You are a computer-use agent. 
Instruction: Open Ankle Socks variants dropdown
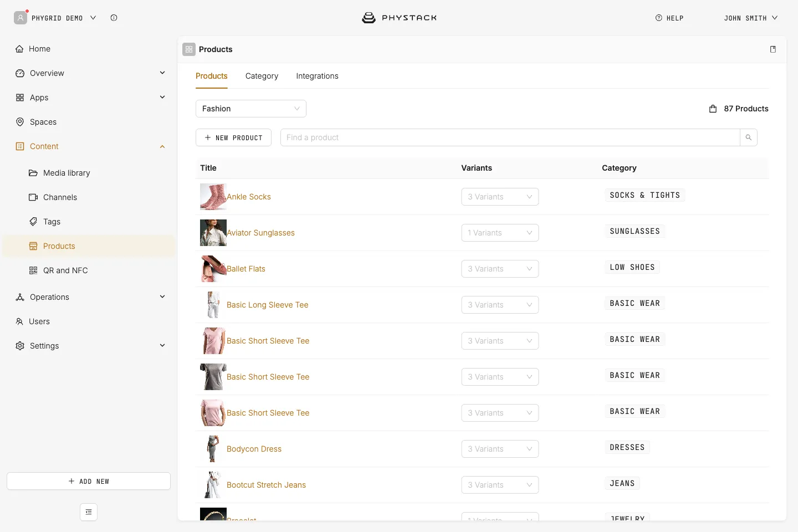click(500, 197)
